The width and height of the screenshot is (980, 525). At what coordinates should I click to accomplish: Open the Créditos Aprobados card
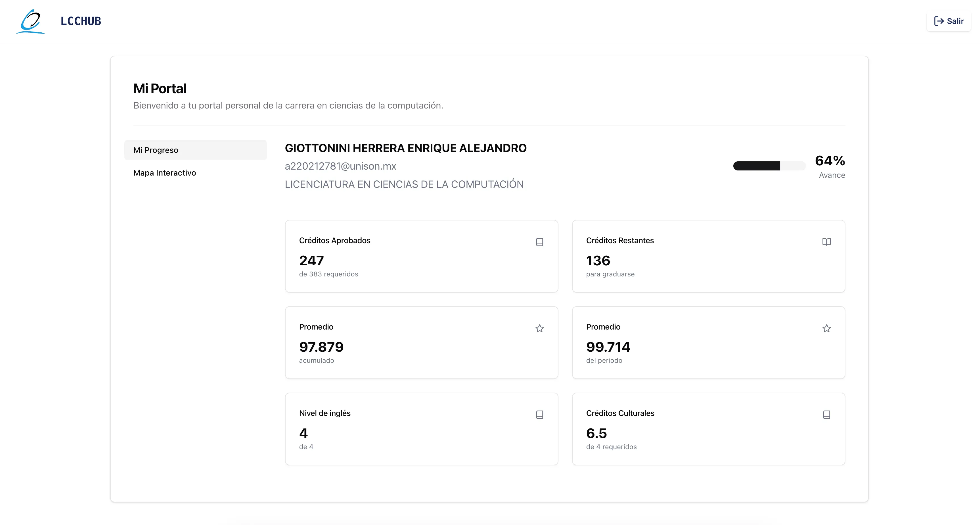point(421,256)
